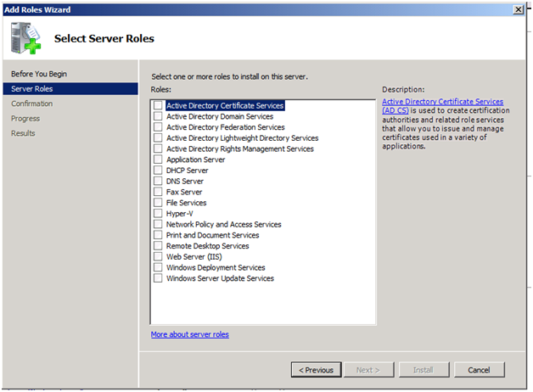Tick the Hyper-V checkbox
533x392 pixels.
coord(158,213)
